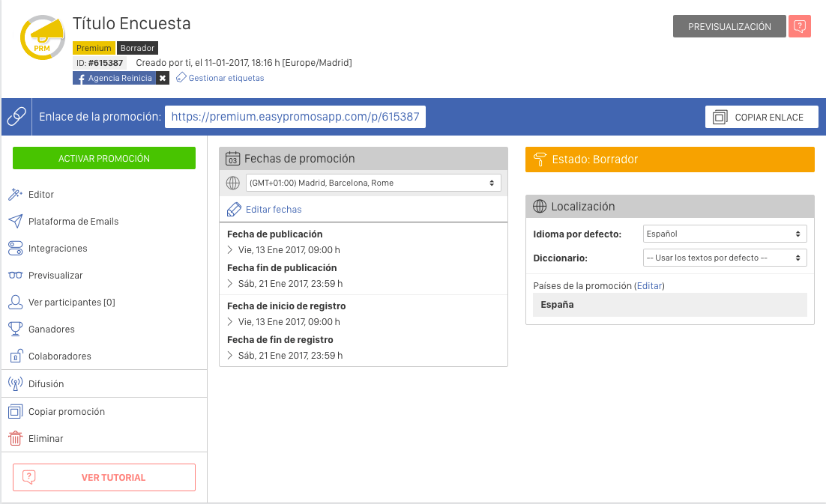This screenshot has height=504, width=826.
Task: Remove the Agencia Reinicia tag
Action: click(x=163, y=77)
